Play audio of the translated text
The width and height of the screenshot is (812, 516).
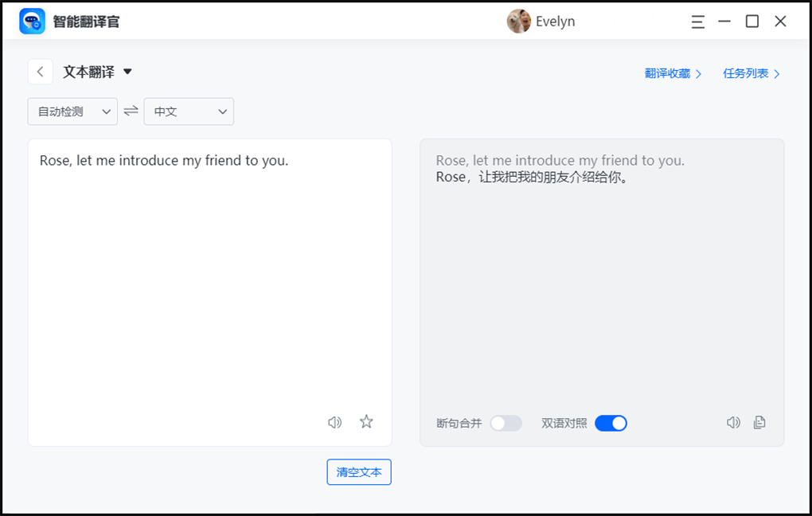point(733,422)
